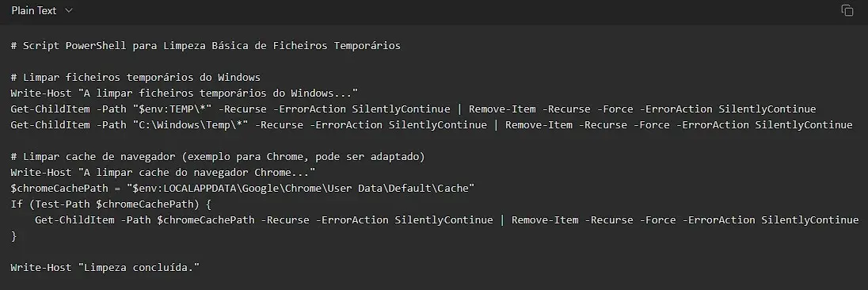The width and height of the screenshot is (868, 290).
Task: Click the chevron beside Plain Text
Action: coord(69,10)
